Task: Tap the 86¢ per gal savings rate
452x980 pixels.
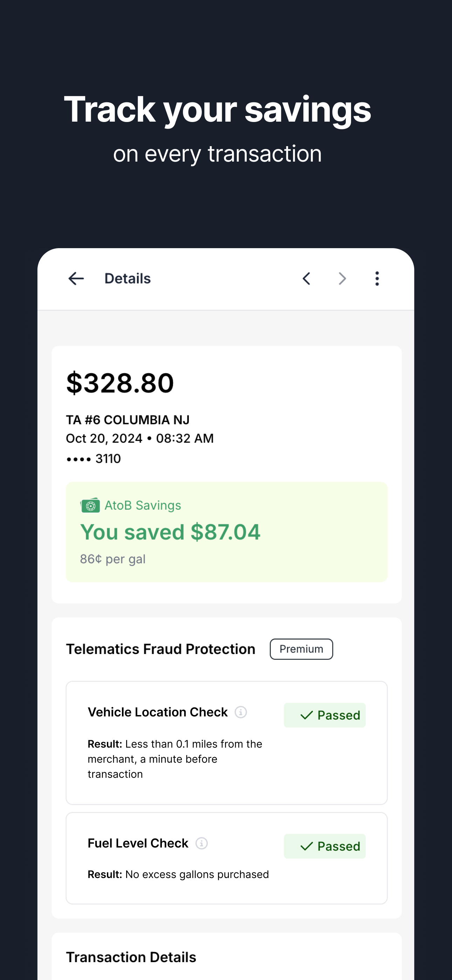Action: point(112,559)
